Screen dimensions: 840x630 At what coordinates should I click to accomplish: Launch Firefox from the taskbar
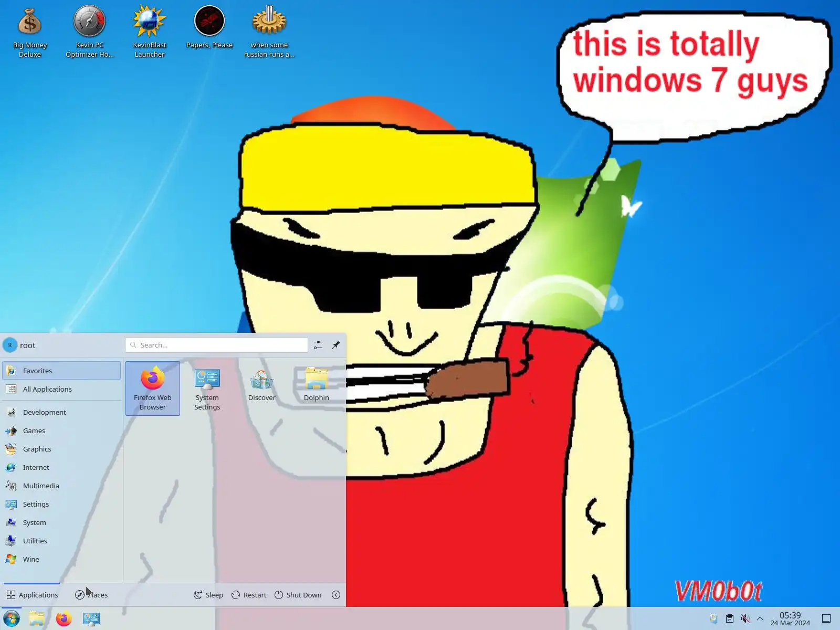click(64, 618)
